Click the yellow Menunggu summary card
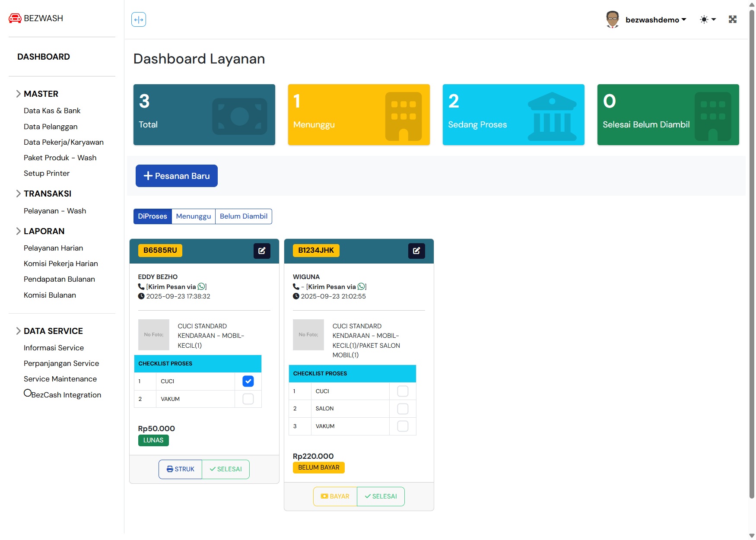 pos(359,114)
